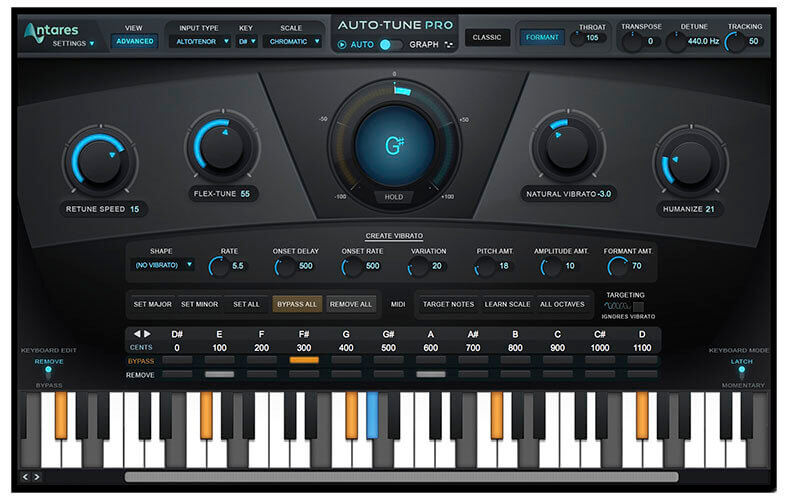The width and height of the screenshot is (788, 500).
Task: Click Set Major button
Action: point(152,304)
